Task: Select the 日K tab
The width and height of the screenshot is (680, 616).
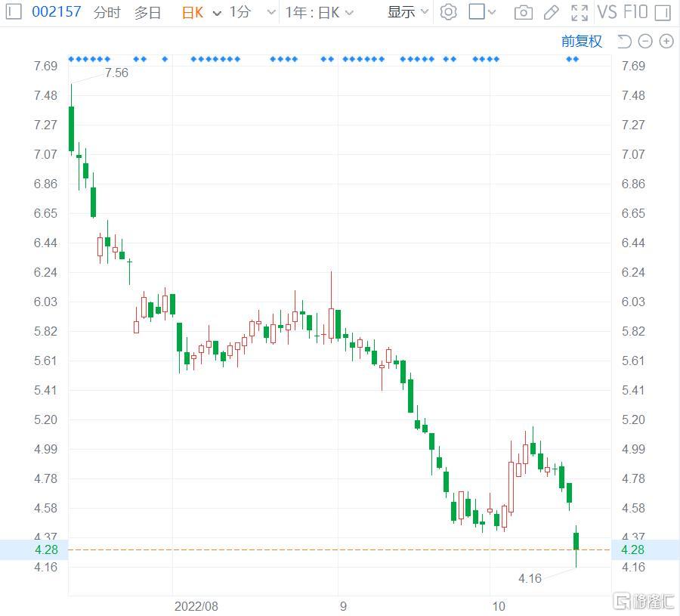Action: 193,13
